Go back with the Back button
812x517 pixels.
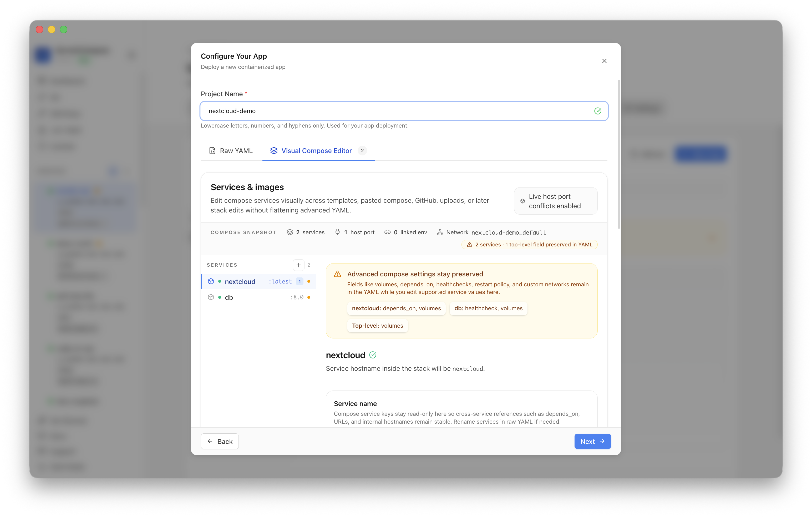click(x=220, y=442)
